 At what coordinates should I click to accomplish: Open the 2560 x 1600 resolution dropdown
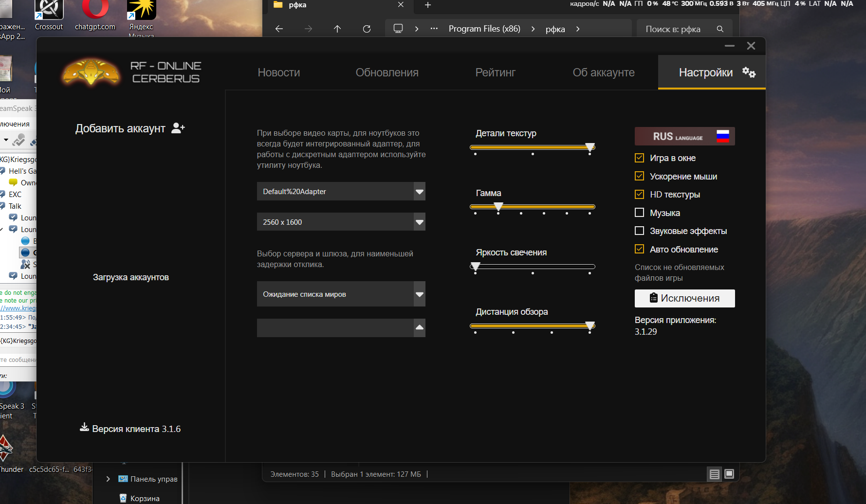click(x=419, y=222)
